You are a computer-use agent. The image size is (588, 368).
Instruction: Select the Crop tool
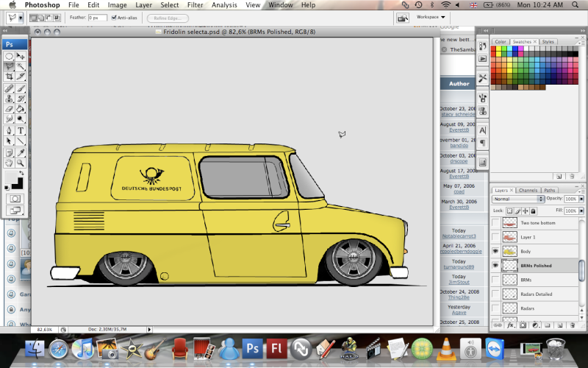coord(9,77)
